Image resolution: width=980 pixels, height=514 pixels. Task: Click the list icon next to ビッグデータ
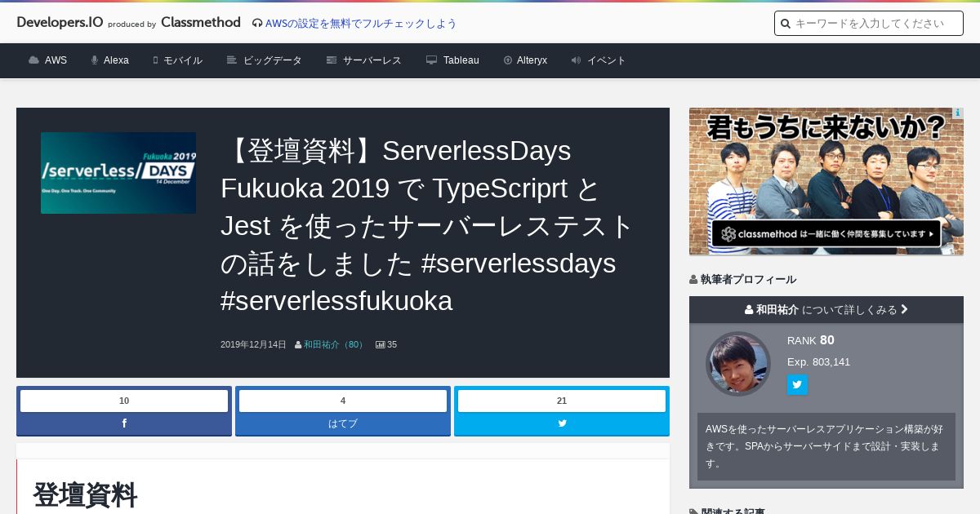[x=232, y=60]
